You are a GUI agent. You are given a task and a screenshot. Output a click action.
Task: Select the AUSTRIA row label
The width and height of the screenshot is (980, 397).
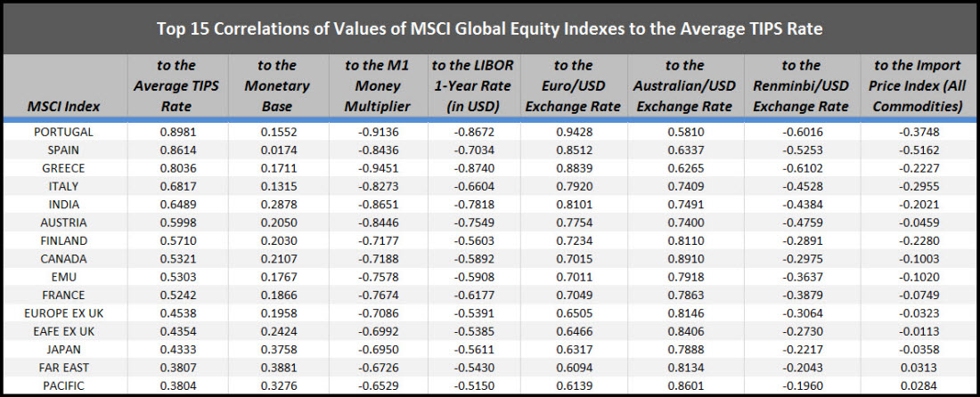pos(66,223)
